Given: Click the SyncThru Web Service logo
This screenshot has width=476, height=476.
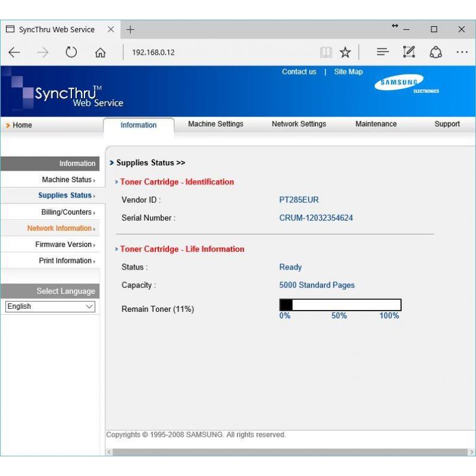Looking at the screenshot, I should tap(79, 96).
